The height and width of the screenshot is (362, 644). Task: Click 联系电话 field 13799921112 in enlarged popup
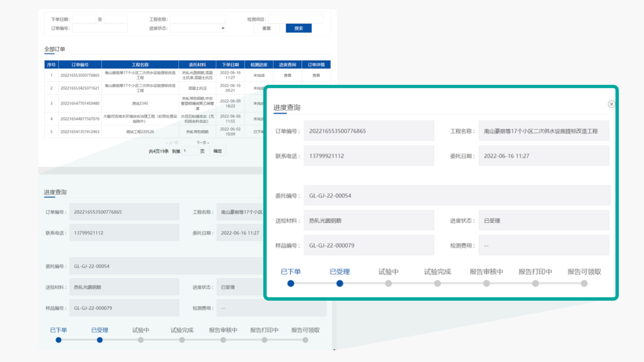pyautogui.click(x=369, y=156)
